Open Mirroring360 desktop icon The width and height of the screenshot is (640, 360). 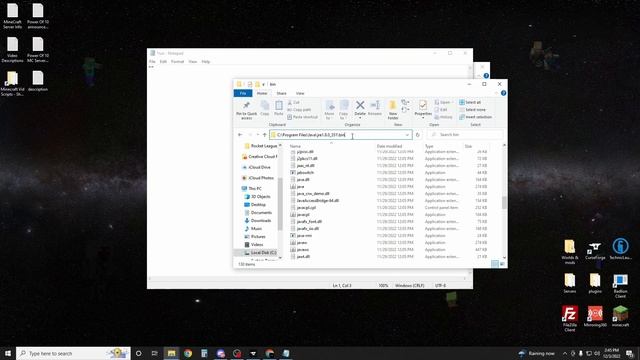pyautogui.click(x=595, y=317)
